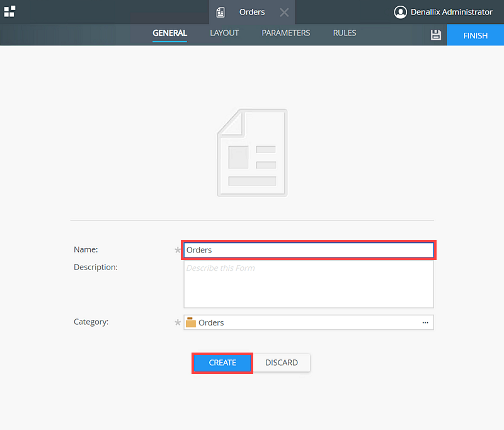Click into the Description text area
Image resolution: width=504 pixels, height=430 pixels.
coord(309,285)
